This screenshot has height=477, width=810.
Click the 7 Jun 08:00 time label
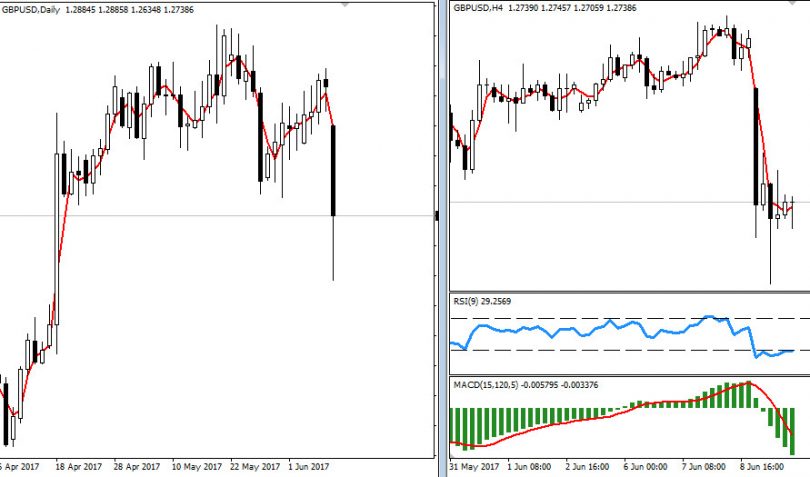coord(703,467)
